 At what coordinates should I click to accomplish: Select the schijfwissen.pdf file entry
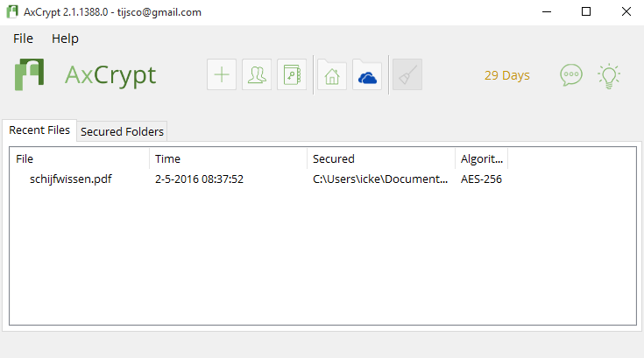pos(70,179)
